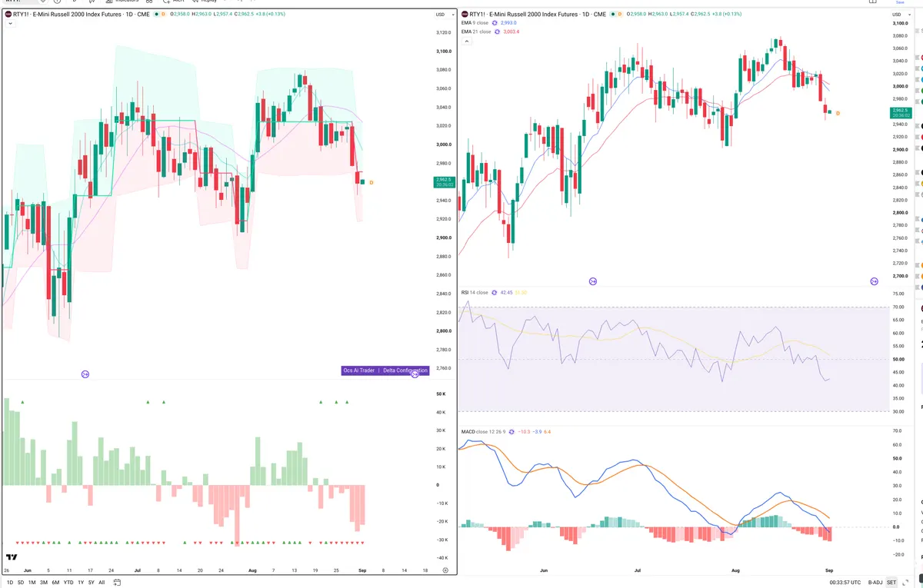Click the orange D marker beside last candle, right chart
The width and height of the screenshot is (923, 588).
838,113
